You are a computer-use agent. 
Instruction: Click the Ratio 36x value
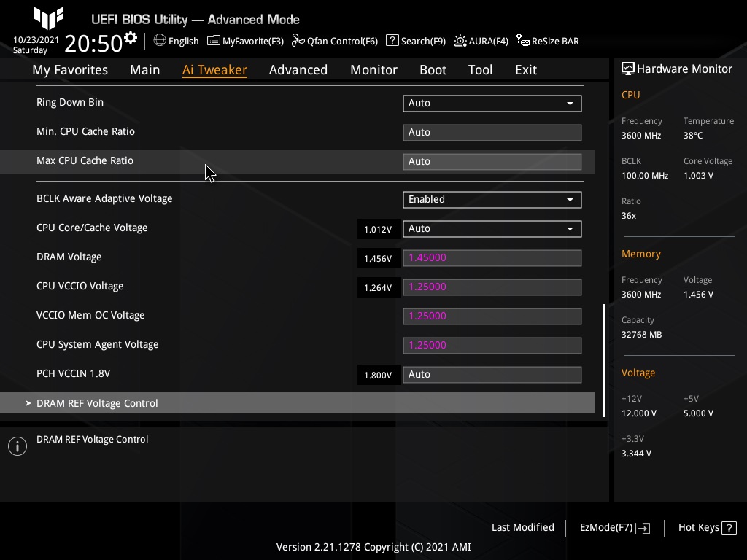[x=628, y=216]
